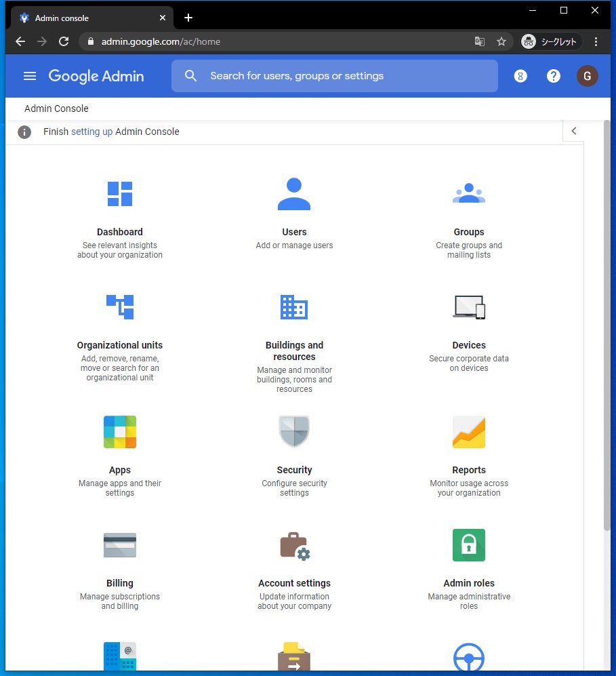Collapse the side panel with the chevron
The image size is (616, 676).
pyautogui.click(x=573, y=131)
